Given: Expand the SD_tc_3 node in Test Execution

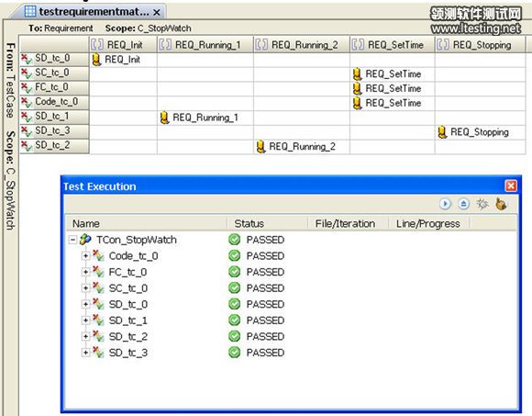Looking at the screenshot, I should point(86,353).
